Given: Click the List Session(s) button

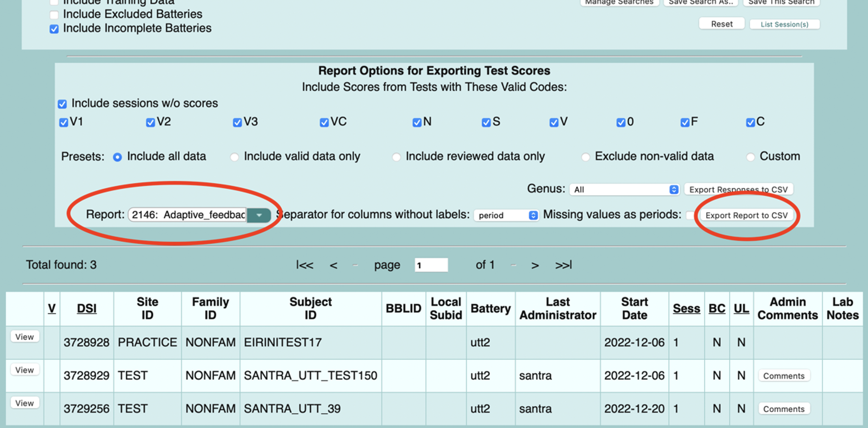Looking at the screenshot, I should [x=784, y=24].
